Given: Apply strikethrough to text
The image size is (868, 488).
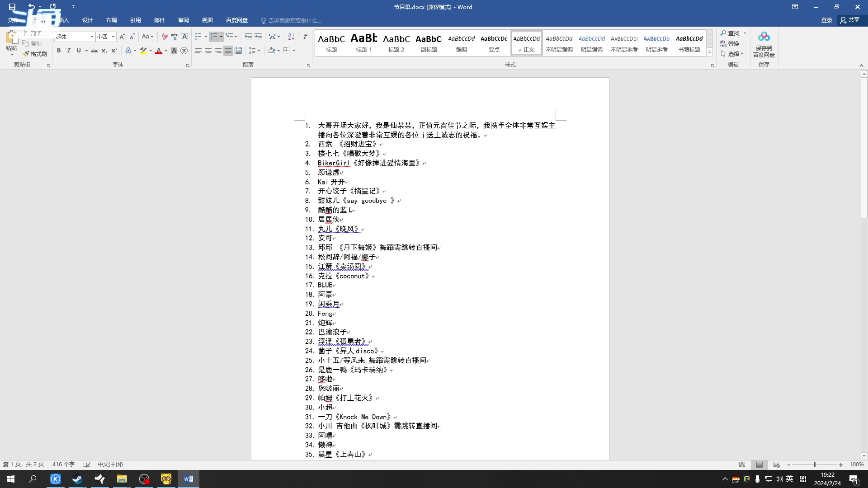Looking at the screenshot, I should tap(94, 51).
